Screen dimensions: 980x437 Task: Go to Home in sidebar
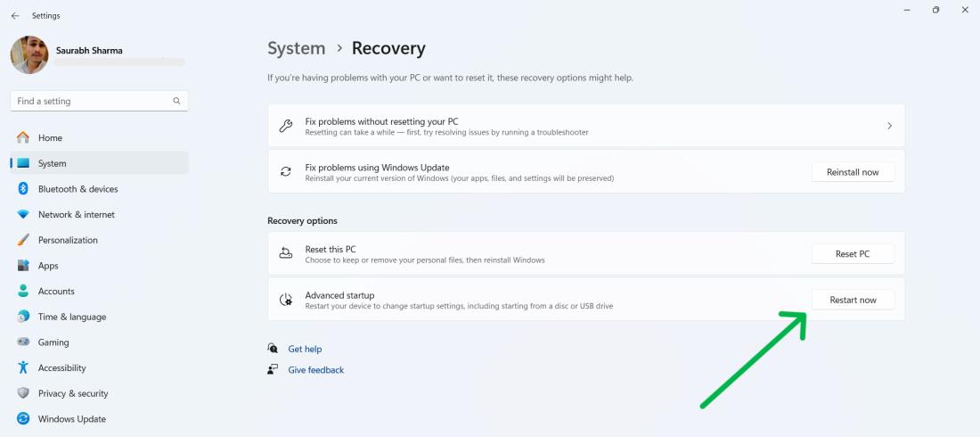tap(50, 138)
